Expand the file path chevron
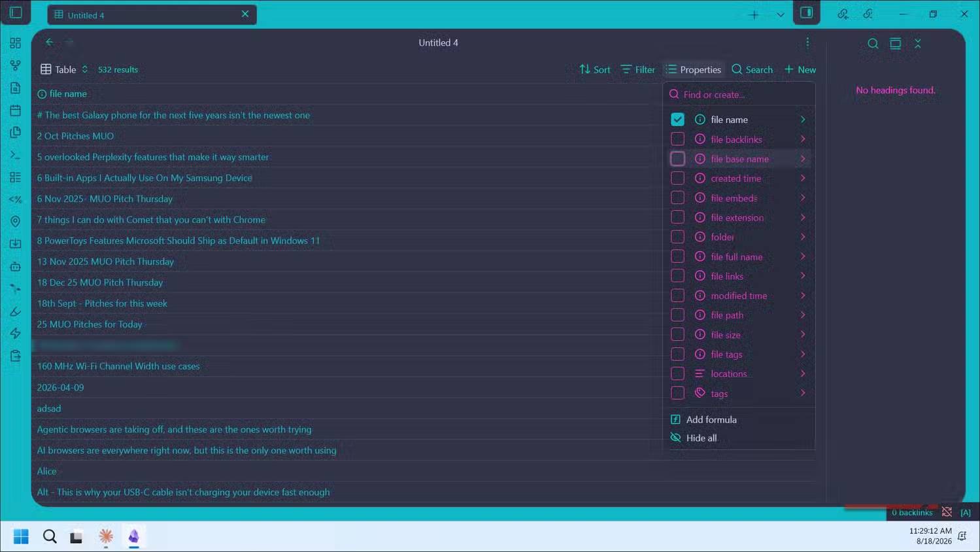 [803, 315]
